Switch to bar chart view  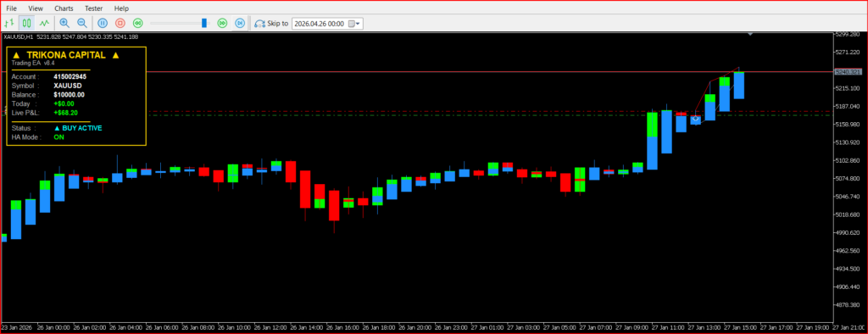point(8,23)
